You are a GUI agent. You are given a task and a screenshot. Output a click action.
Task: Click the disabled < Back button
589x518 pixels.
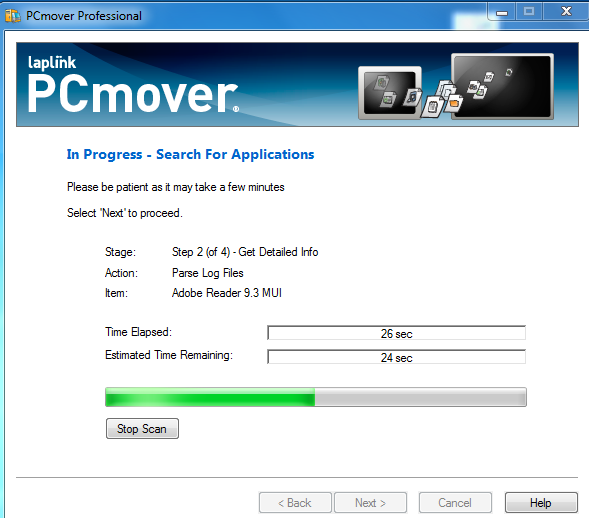tap(295, 503)
